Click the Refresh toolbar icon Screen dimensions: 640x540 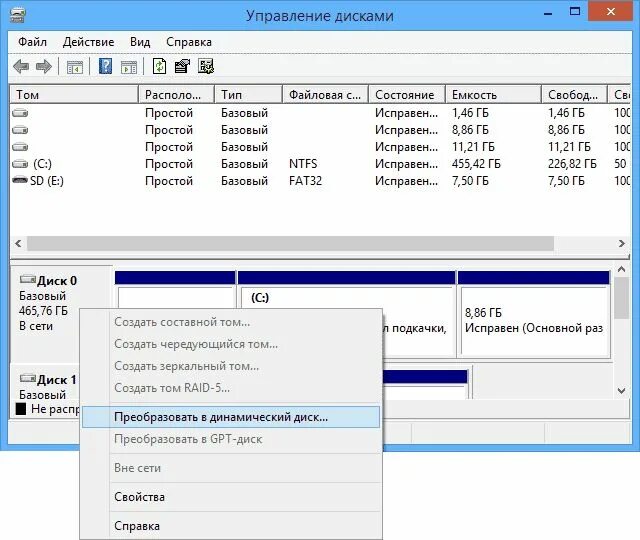[x=159, y=66]
